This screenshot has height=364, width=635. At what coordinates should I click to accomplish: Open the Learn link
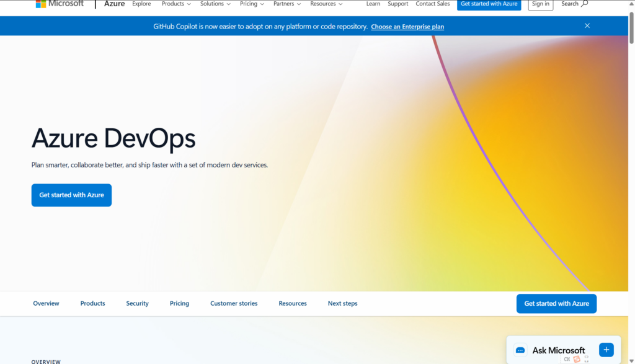pyautogui.click(x=373, y=4)
